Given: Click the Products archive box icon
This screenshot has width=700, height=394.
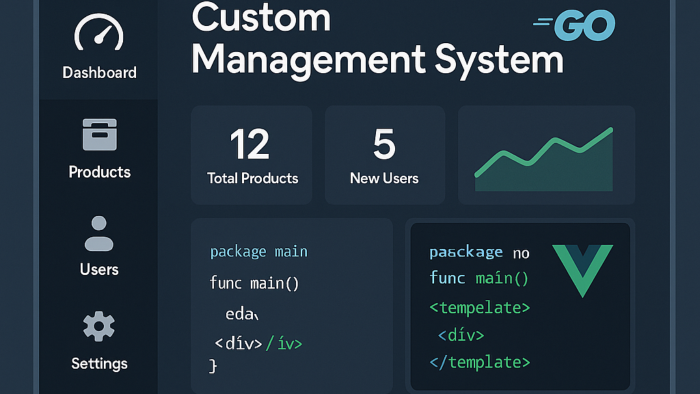Looking at the screenshot, I should tap(100, 134).
